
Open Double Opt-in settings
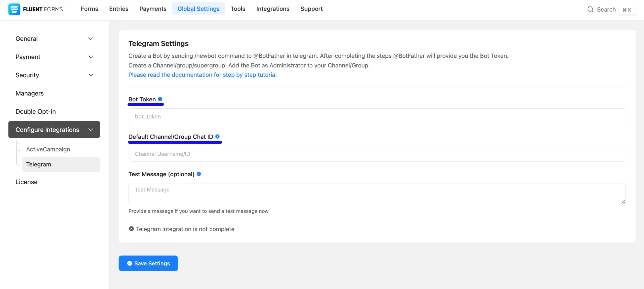36,111
